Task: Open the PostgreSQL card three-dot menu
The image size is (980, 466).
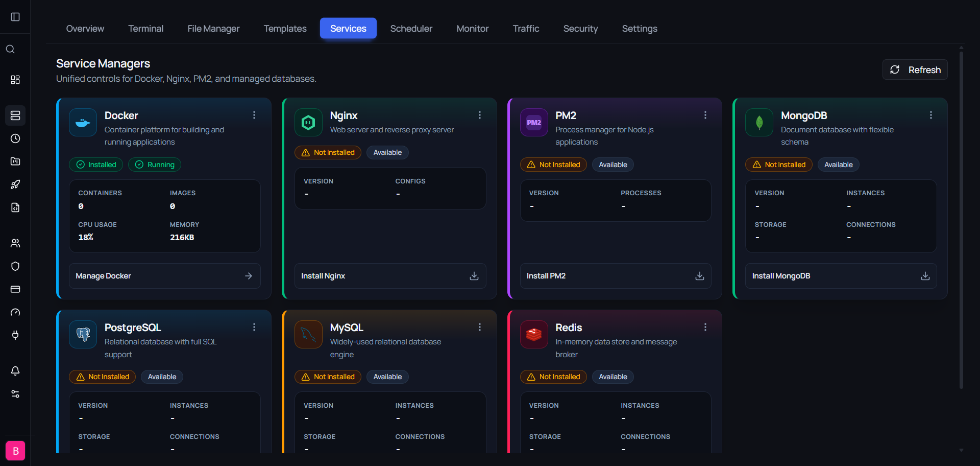Action: tap(254, 327)
